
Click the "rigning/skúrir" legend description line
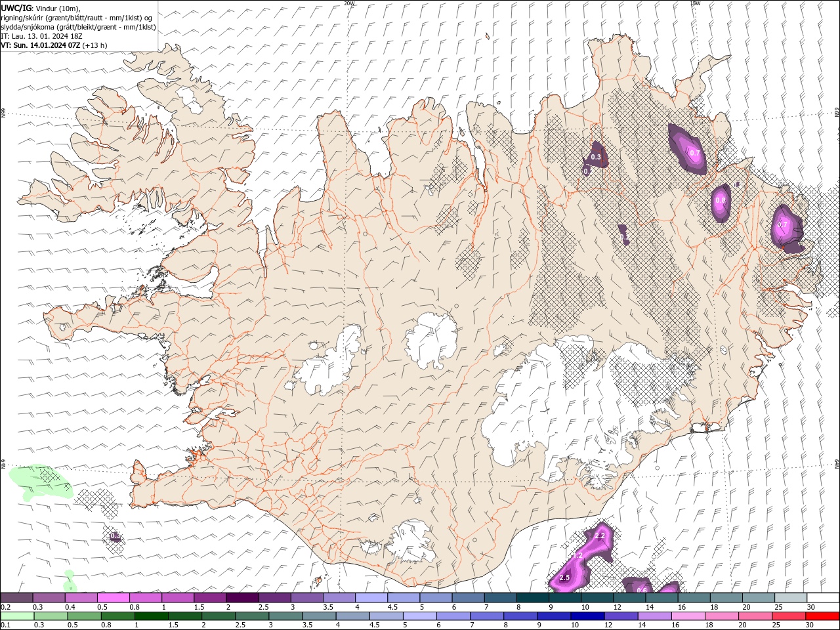[x=77, y=18]
